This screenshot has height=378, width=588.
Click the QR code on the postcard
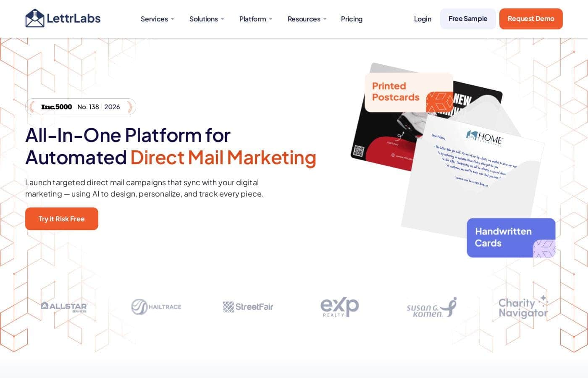[358, 151]
